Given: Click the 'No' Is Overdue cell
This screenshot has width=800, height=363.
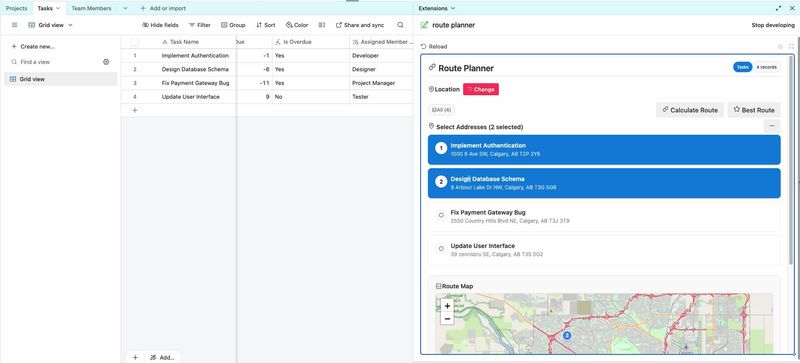Looking at the screenshot, I should (x=311, y=97).
